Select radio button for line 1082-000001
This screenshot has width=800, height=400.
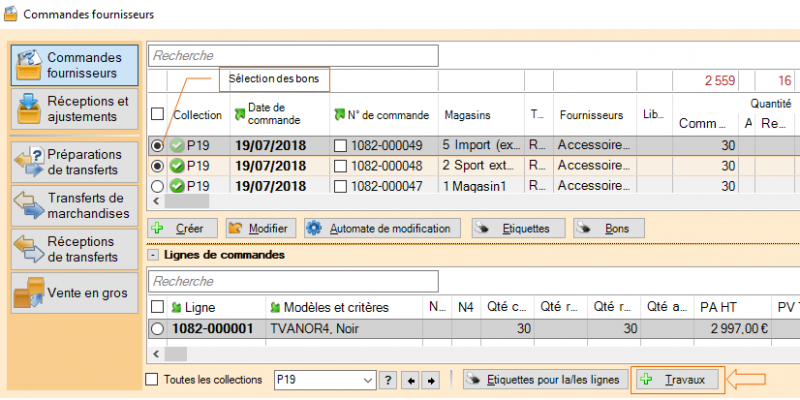coord(158,329)
